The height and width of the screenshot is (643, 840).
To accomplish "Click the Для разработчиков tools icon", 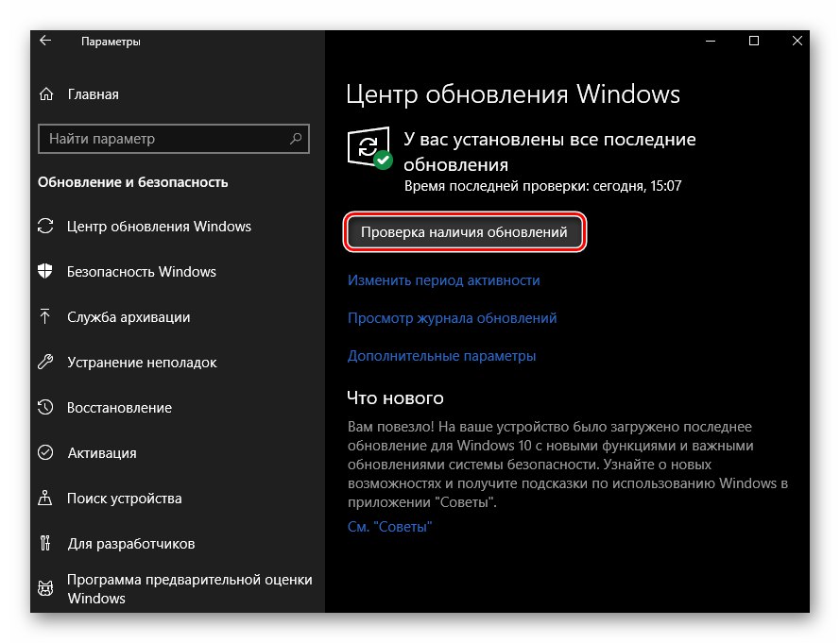I will [x=45, y=544].
